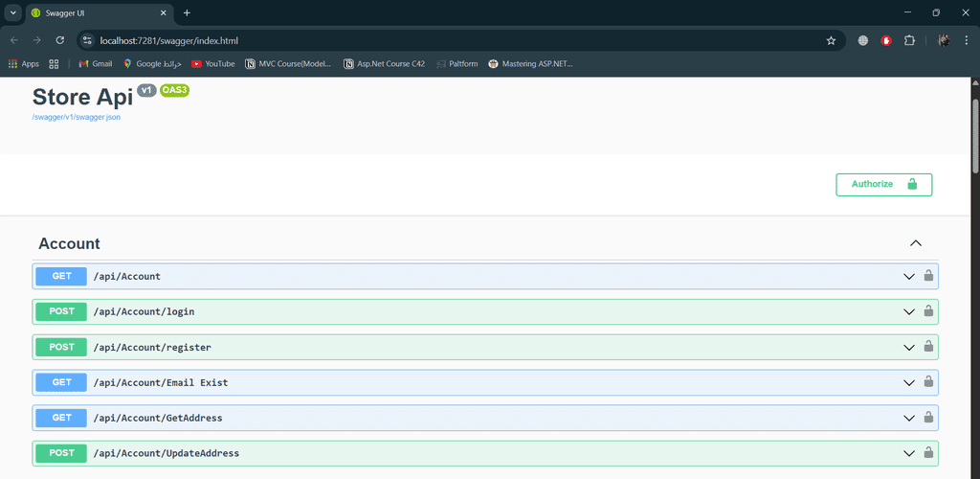Open the /swagger/v1/swagger.json link
The height and width of the screenshot is (479, 980).
[76, 117]
